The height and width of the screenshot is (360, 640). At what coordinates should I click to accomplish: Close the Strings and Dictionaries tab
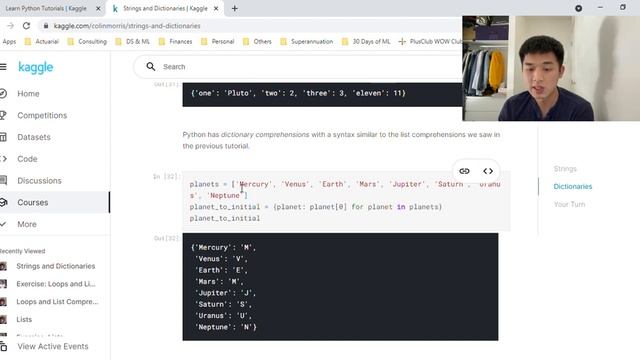pos(216,8)
